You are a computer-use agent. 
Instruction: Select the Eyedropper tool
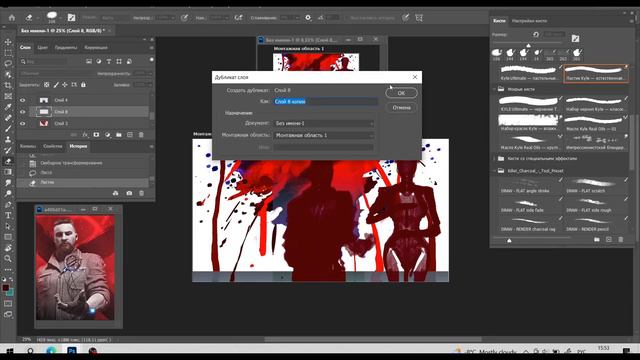click(8, 107)
